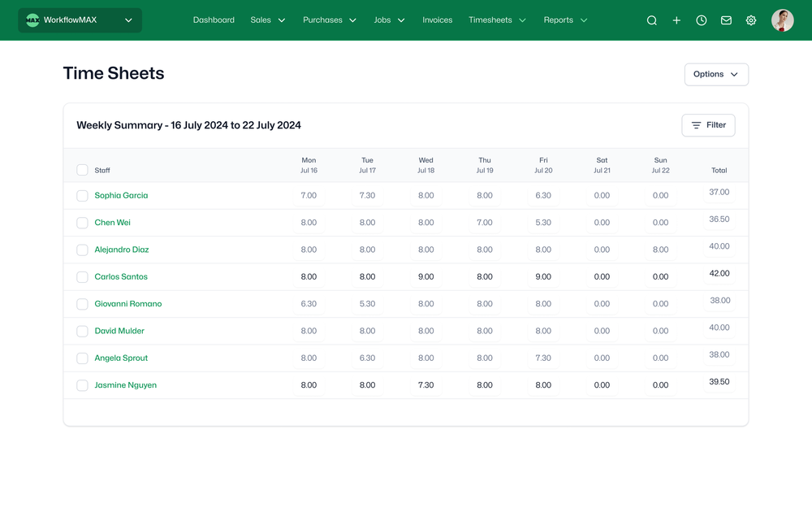Expand the Reports menu chevron
Screen dimensions: 812x508
(584, 20)
